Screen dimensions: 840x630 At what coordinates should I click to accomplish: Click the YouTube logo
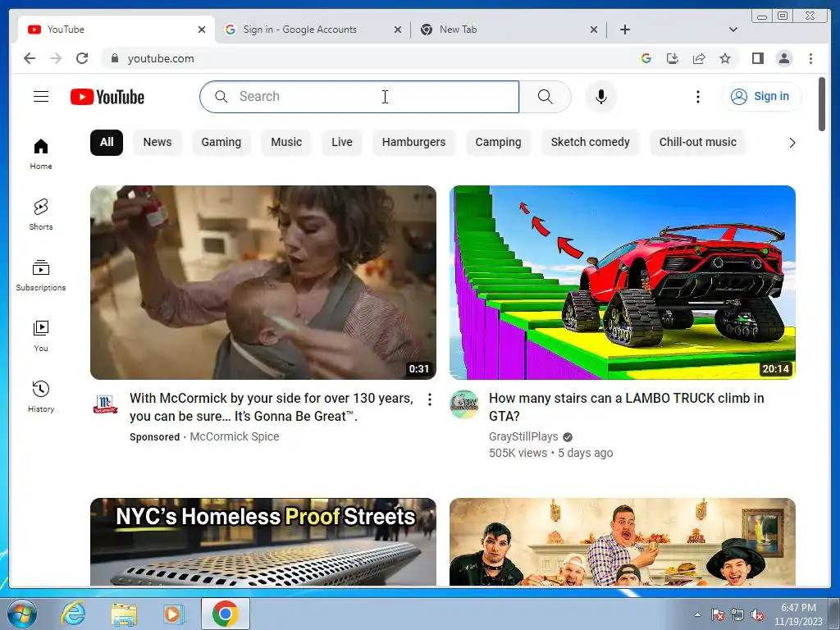tap(107, 97)
